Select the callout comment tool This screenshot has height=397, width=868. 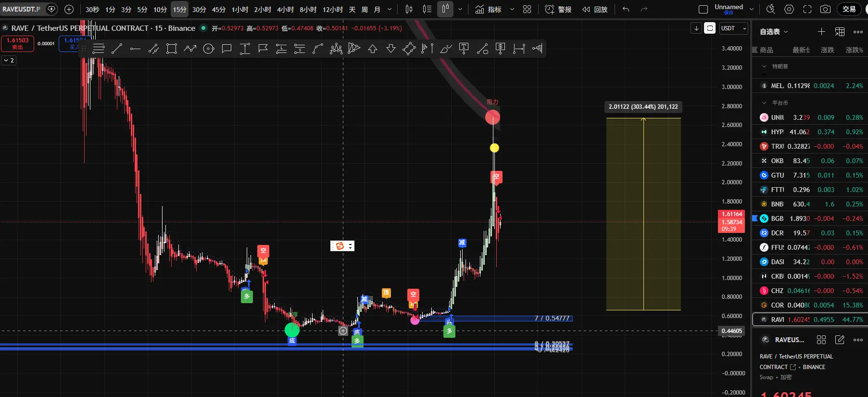(226, 49)
